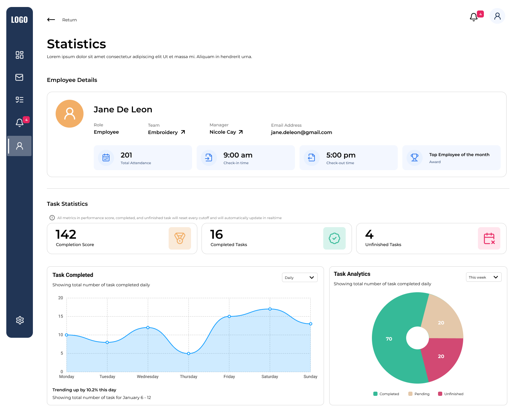Open the dashboard grid icon in sidebar
Screen dimensions: 529x420
(x=20, y=55)
